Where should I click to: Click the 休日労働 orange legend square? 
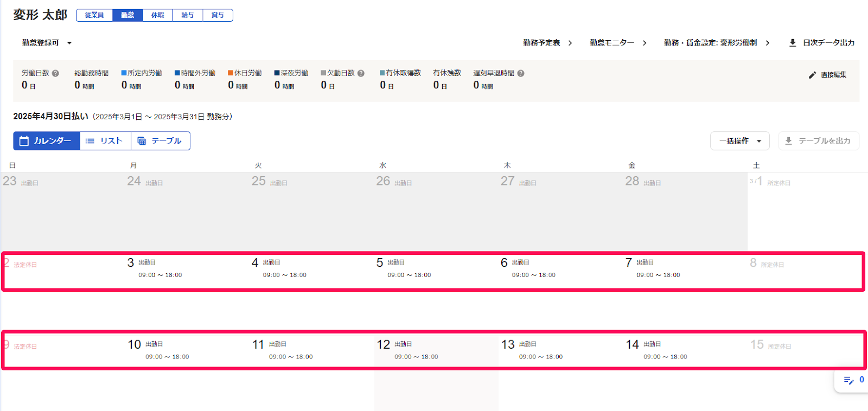click(x=231, y=73)
